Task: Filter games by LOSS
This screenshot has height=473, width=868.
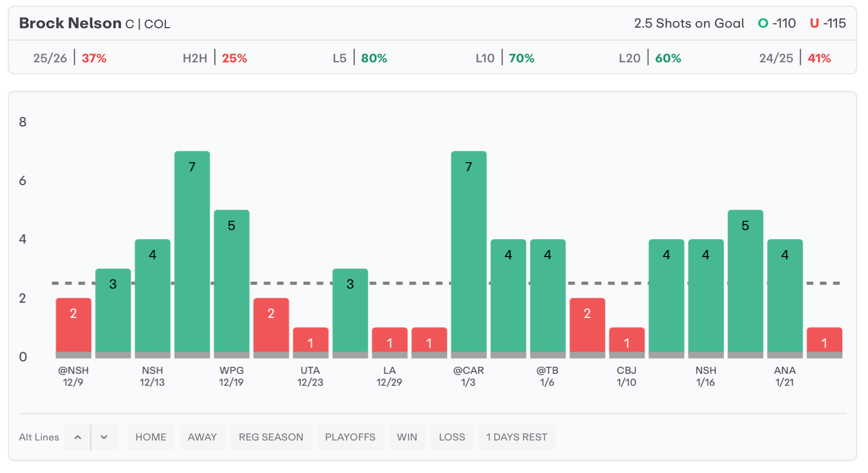Action: pos(452,437)
